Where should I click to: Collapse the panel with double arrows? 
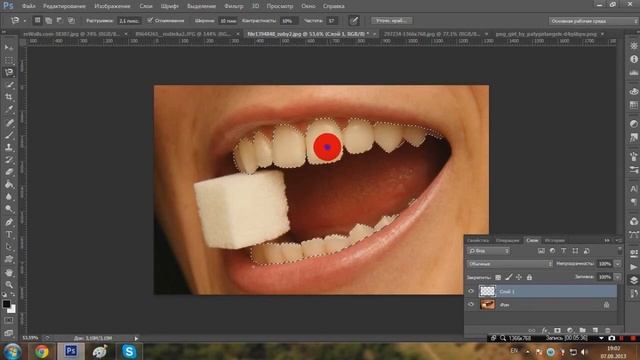[x=607, y=240]
